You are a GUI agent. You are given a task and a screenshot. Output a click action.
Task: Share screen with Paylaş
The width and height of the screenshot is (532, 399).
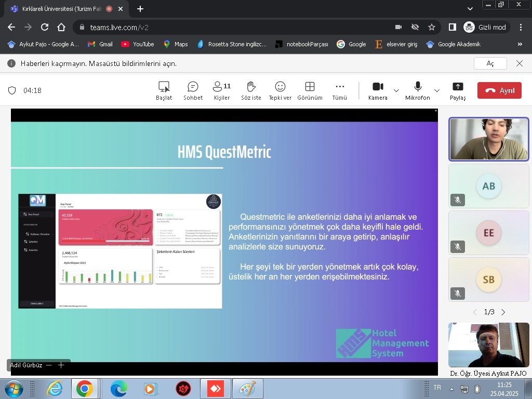(x=458, y=90)
